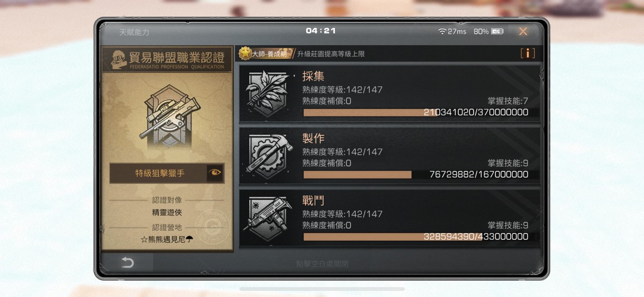Toggle the eye icon beside 特級狙擊獵手

coord(215,173)
